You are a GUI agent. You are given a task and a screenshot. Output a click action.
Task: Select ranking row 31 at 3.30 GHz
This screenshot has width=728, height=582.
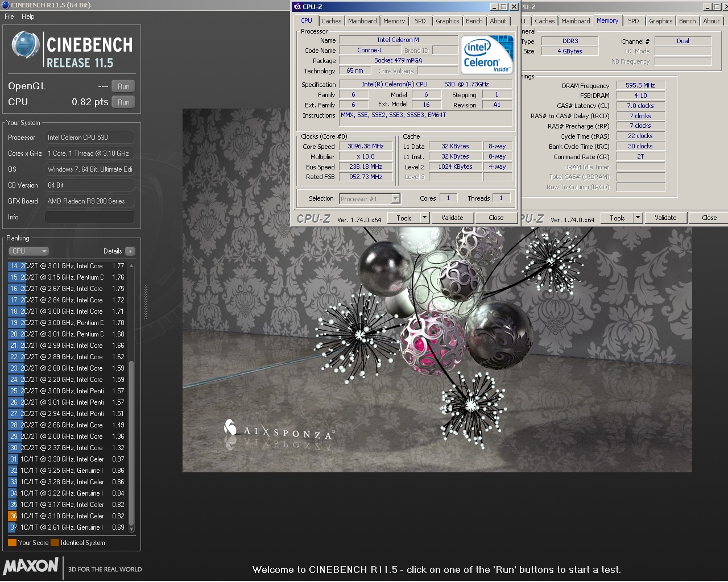(x=67, y=459)
